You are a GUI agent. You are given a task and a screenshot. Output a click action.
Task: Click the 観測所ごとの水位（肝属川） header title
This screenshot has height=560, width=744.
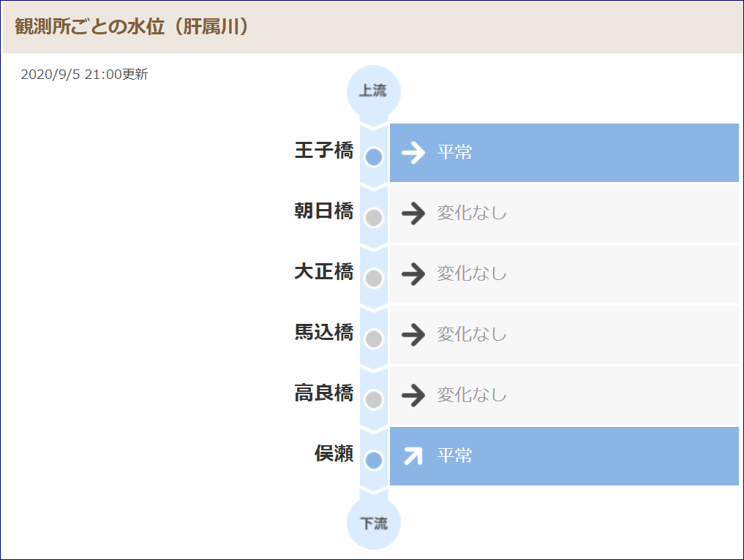132,26
